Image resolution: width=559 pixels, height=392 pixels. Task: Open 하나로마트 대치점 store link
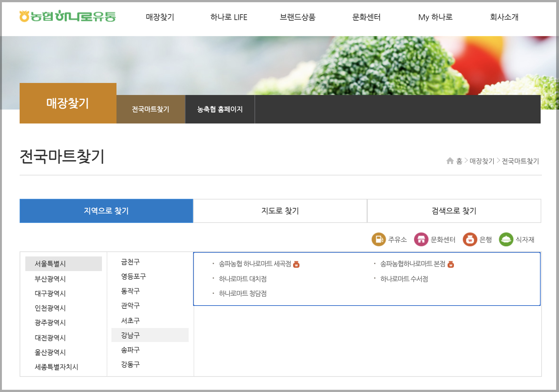(x=243, y=279)
